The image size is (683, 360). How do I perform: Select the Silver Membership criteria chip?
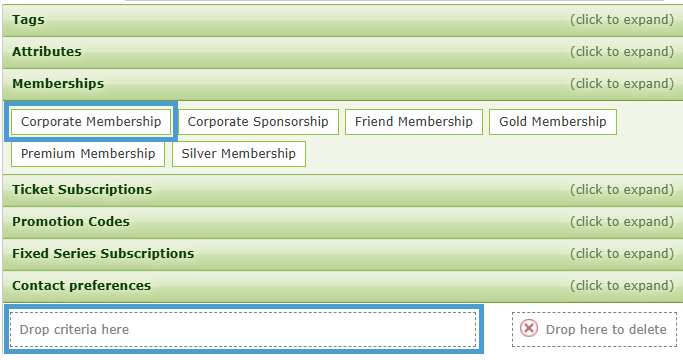click(239, 154)
